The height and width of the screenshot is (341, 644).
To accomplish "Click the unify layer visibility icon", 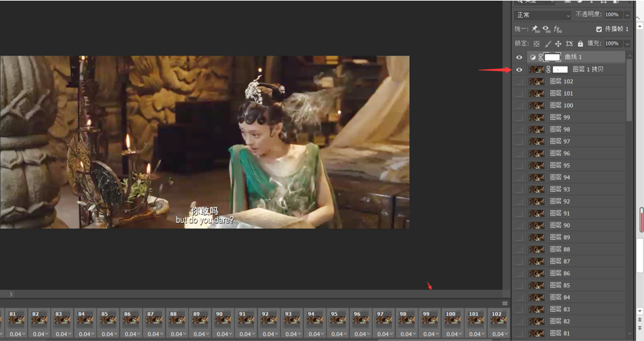I will coord(546,29).
